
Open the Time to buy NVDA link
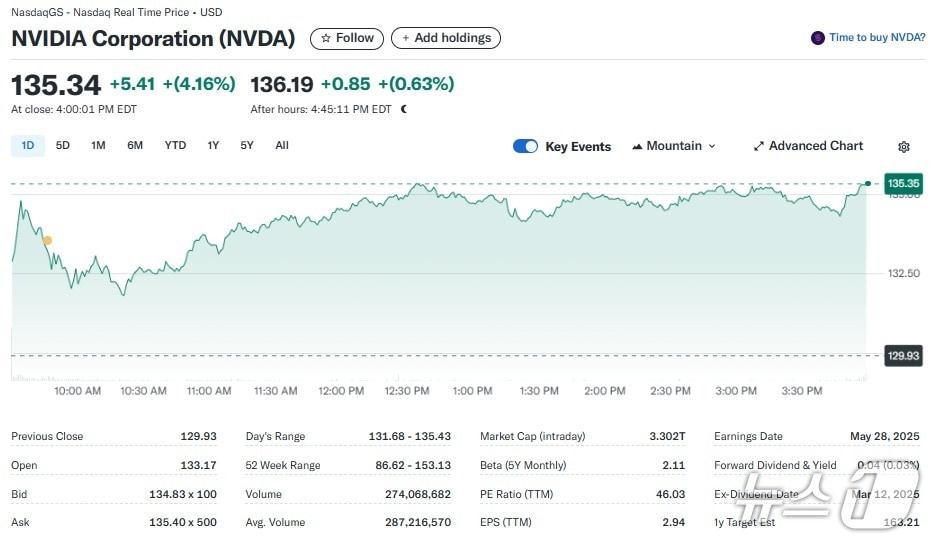tap(876, 38)
